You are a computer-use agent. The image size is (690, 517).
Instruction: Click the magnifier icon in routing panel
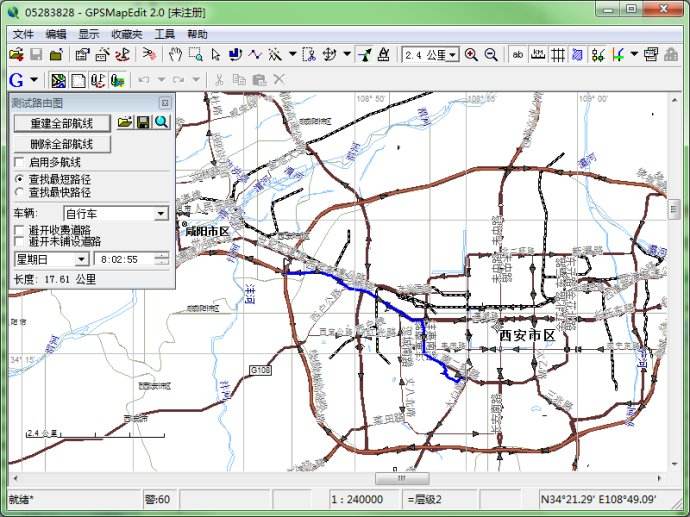click(160, 122)
